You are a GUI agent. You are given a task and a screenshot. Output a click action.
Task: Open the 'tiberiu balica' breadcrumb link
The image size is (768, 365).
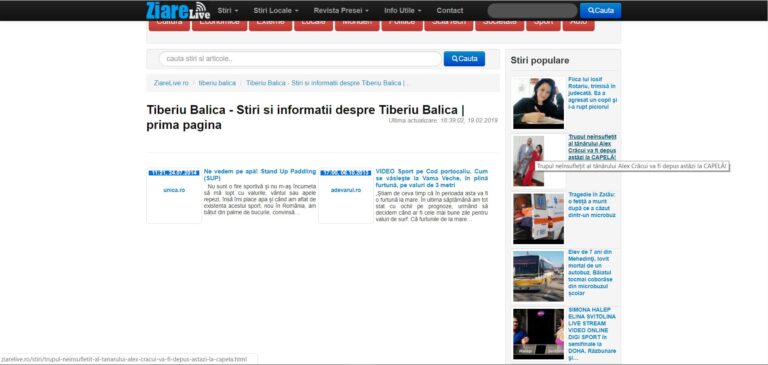(217, 83)
